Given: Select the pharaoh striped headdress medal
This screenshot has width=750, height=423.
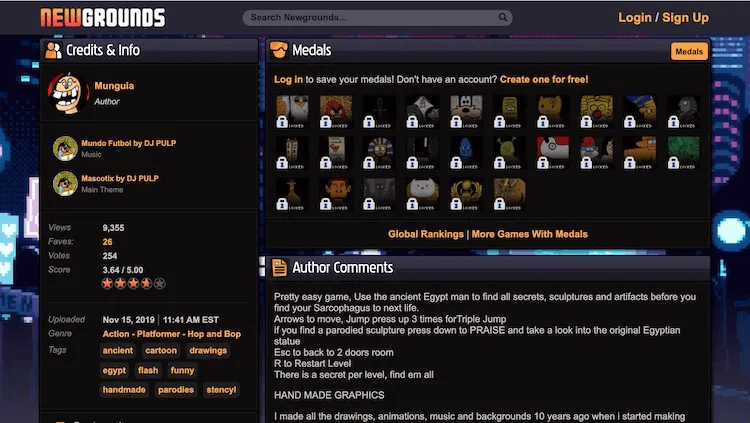Looking at the screenshot, I should [x=379, y=153].
